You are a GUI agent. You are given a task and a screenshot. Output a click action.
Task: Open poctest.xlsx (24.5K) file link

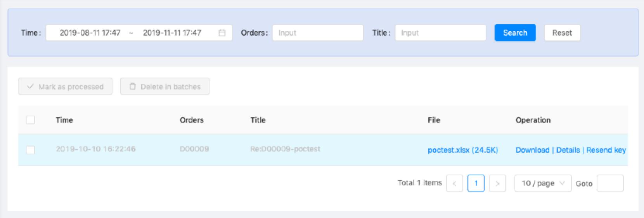463,150
